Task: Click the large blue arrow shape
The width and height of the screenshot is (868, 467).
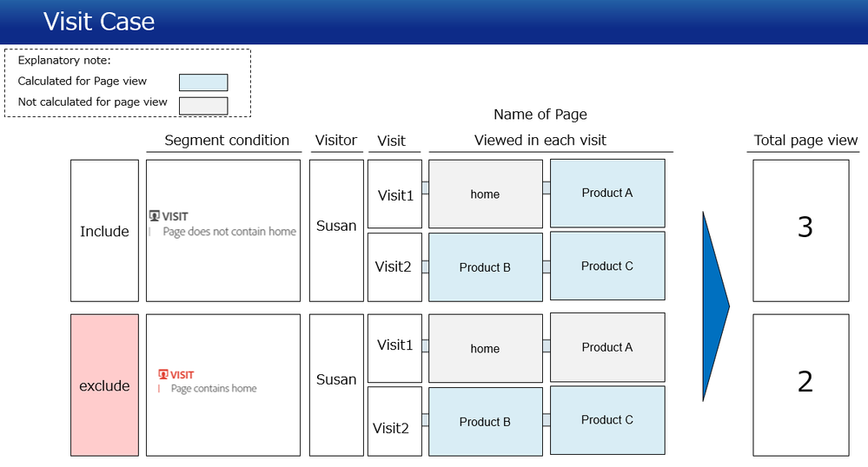Action: point(716,306)
